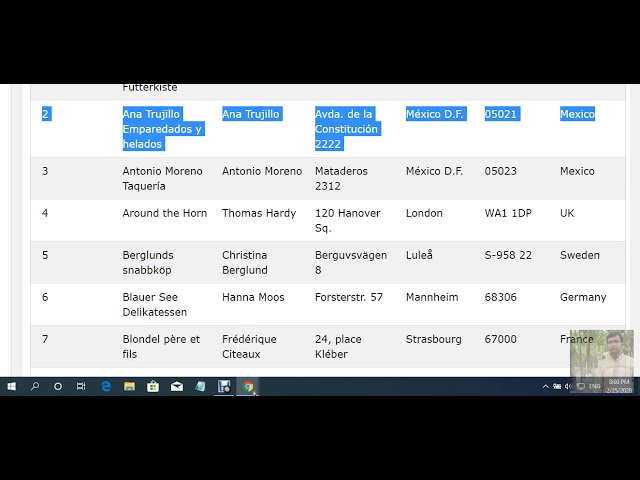Image resolution: width=640 pixels, height=480 pixels.
Task: Open the volume tray icon
Action: point(567,386)
